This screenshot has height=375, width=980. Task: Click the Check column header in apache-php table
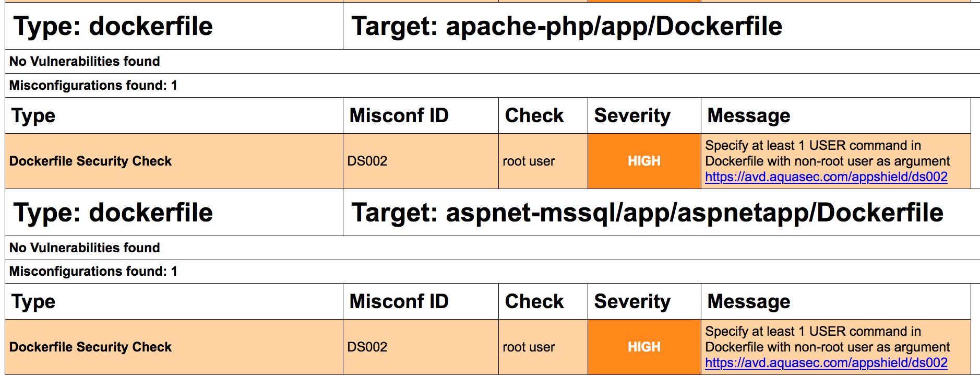point(534,116)
